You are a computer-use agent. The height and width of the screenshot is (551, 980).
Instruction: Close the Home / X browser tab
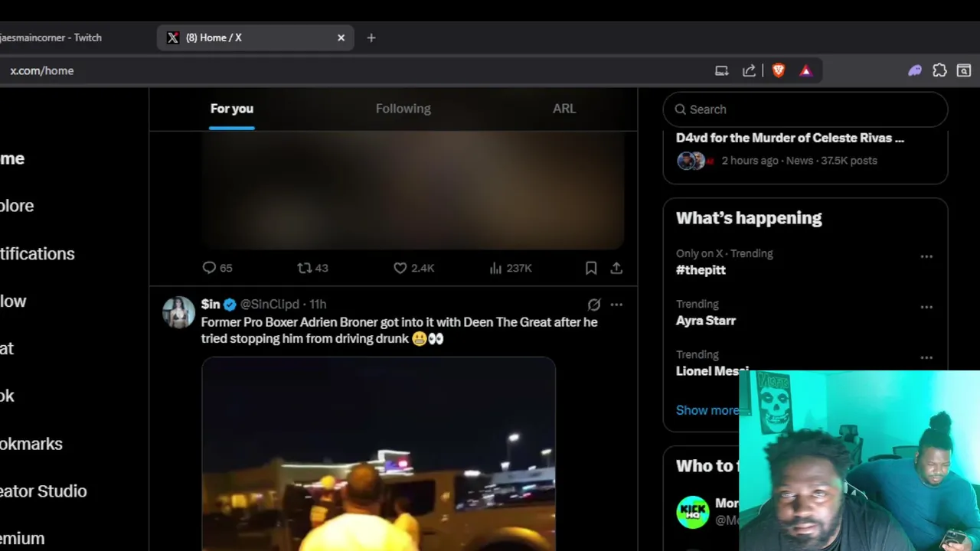point(341,37)
